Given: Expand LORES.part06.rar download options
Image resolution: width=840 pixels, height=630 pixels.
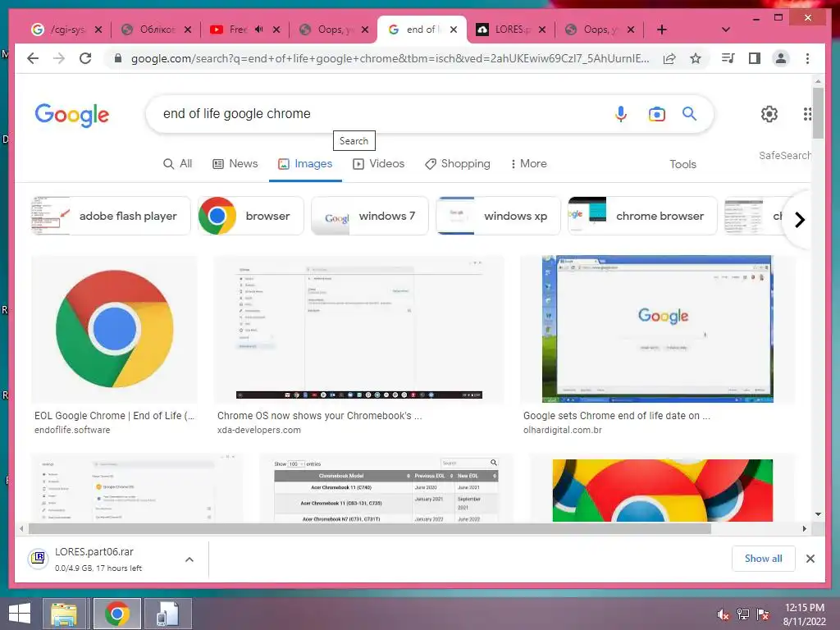Looking at the screenshot, I should pyautogui.click(x=189, y=559).
